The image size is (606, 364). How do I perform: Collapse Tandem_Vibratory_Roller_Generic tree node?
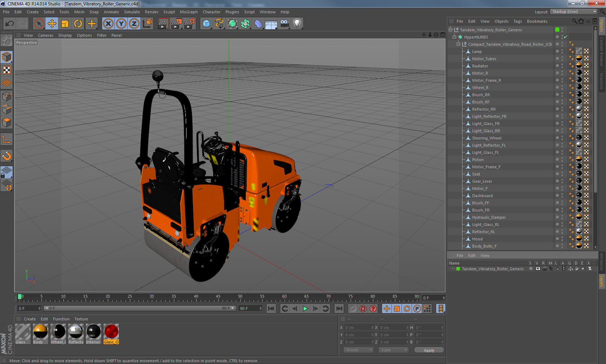[x=451, y=30]
